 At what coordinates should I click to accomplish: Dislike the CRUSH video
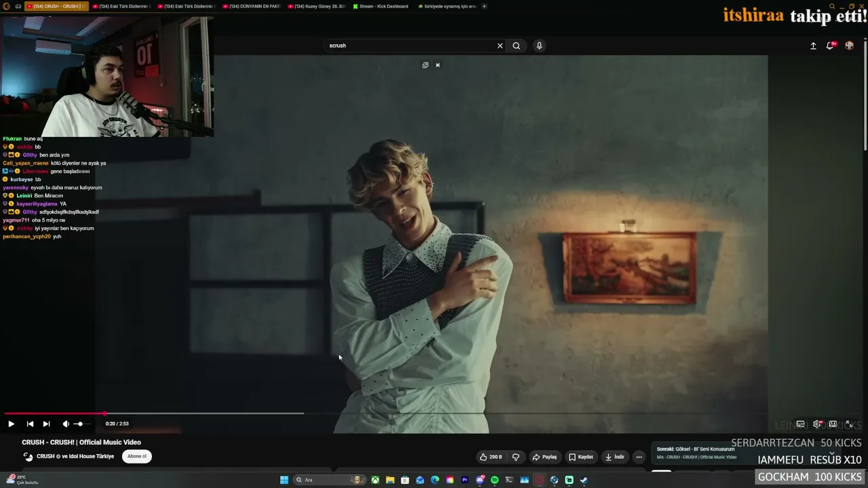[515, 457]
